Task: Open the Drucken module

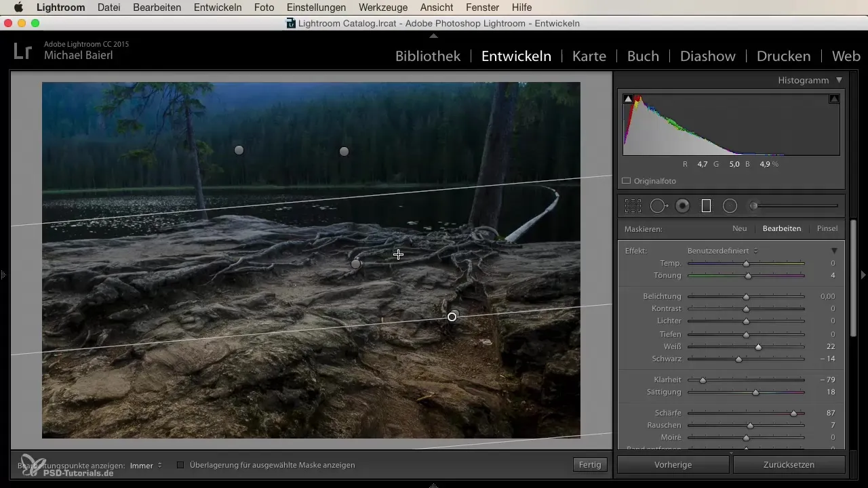Action: [x=783, y=56]
